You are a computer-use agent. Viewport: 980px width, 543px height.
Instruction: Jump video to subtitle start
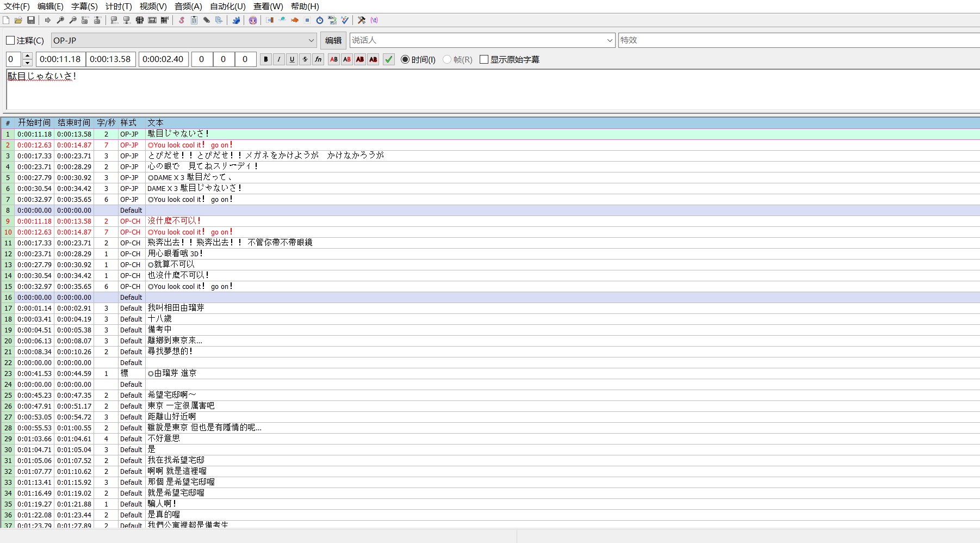pyautogui.click(x=85, y=20)
